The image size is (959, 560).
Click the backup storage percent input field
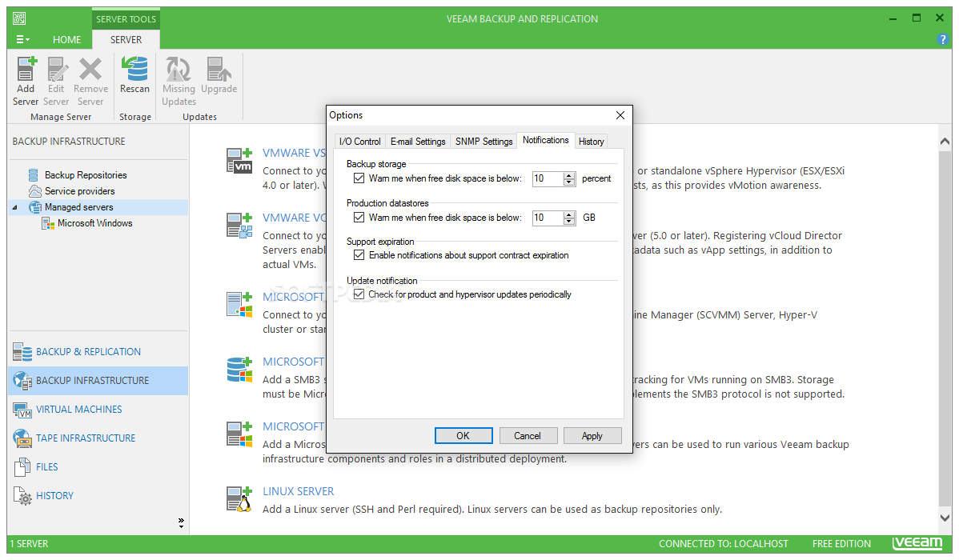(x=548, y=178)
